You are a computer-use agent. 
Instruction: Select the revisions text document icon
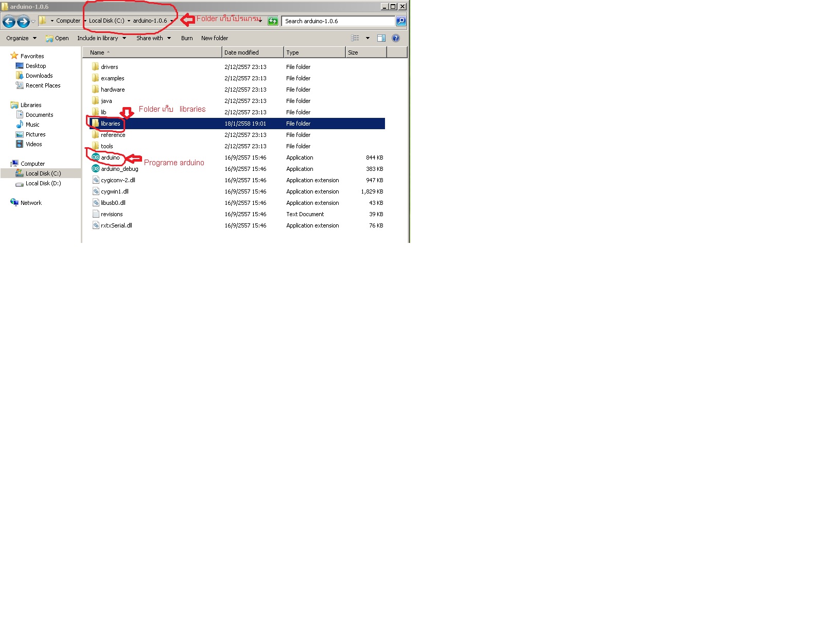click(x=95, y=214)
